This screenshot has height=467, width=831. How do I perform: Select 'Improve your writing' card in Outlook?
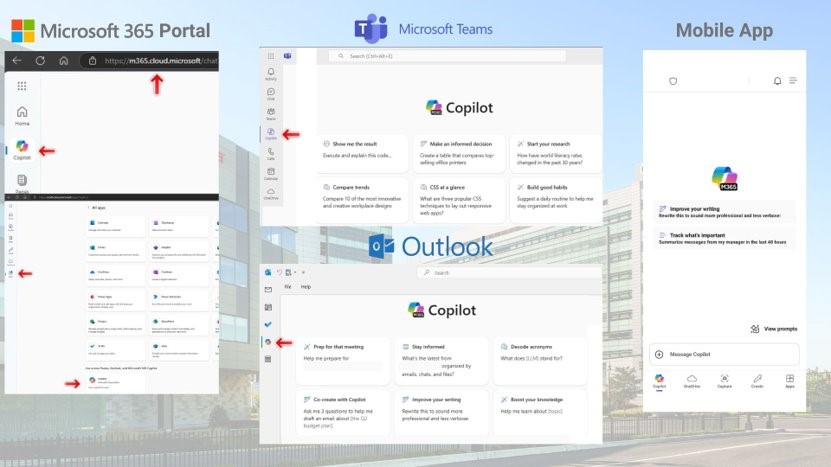(441, 412)
